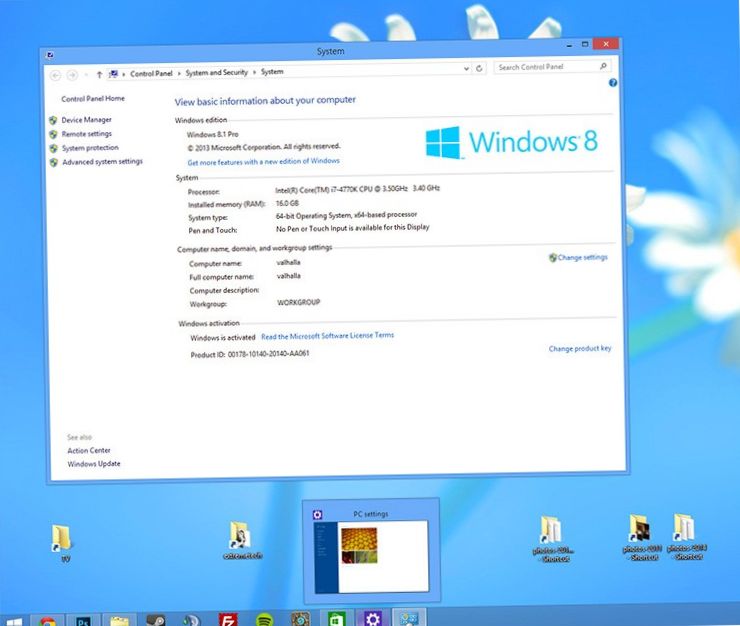
Task: Click the Control Panel taskbar button
Action: coord(409,618)
